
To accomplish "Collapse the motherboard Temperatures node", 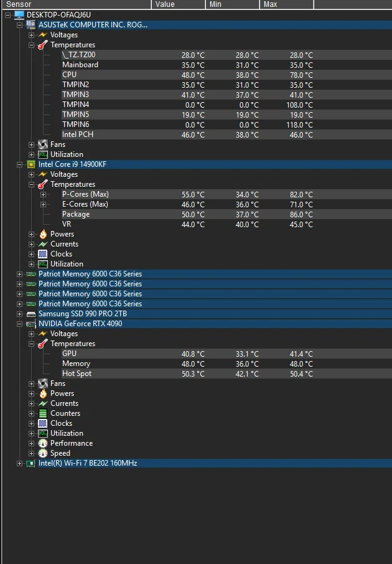I will [31, 45].
